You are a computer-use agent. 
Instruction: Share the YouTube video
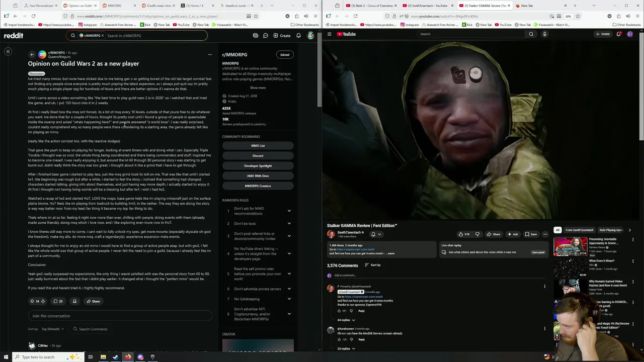[493, 234]
